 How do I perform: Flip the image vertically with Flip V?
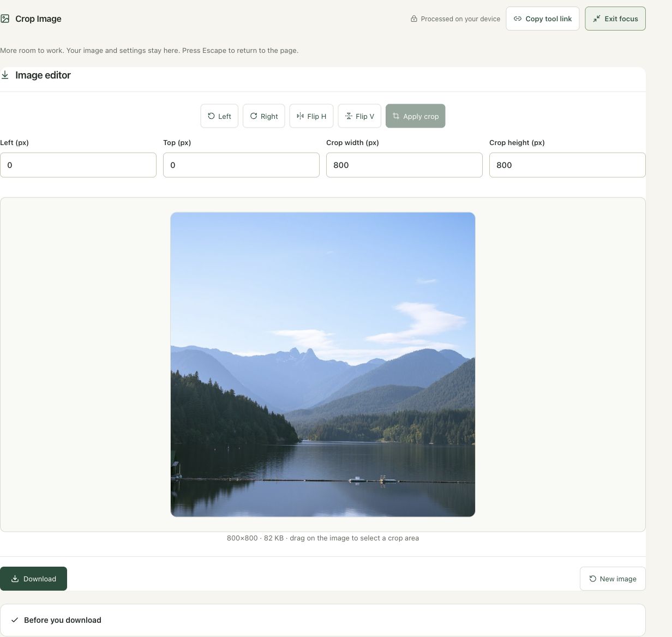point(359,116)
